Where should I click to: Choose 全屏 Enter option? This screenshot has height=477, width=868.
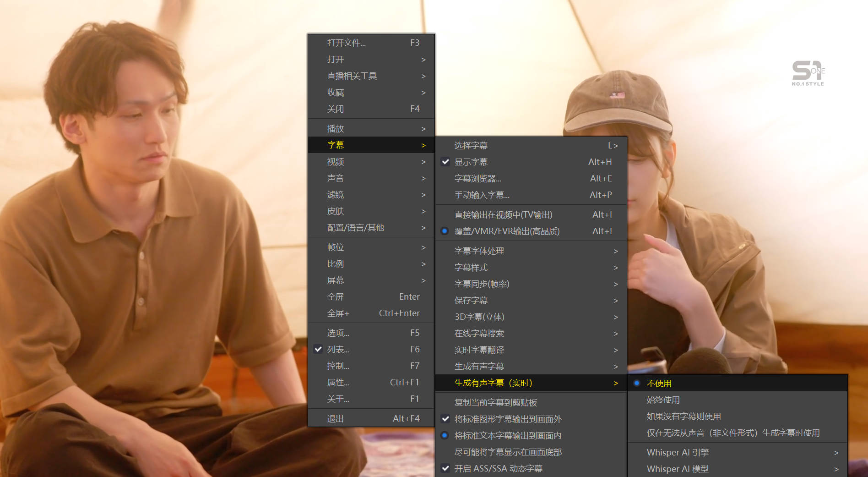(x=371, y=297)
